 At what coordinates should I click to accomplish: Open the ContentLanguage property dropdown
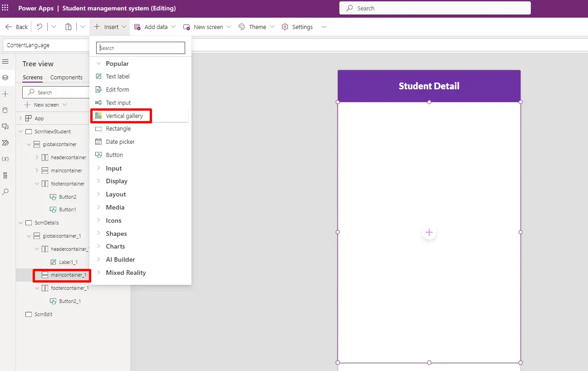[x=46, y=45]
